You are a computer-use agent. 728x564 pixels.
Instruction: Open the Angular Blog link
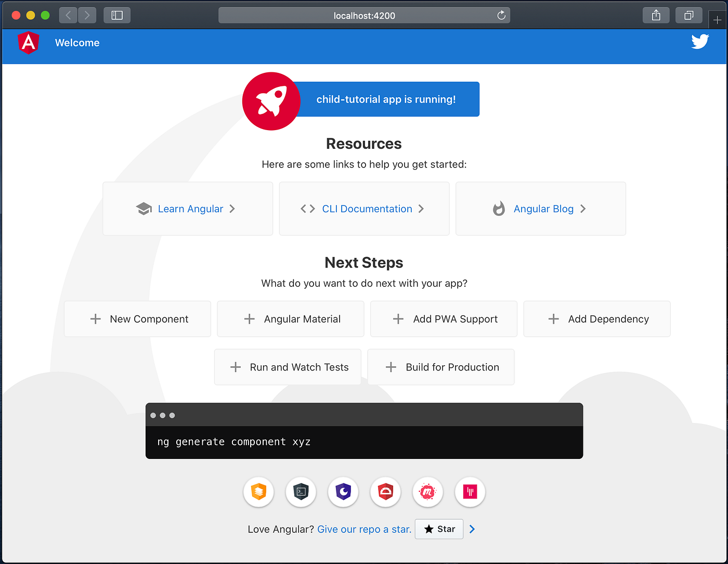[x=543, y=209]
